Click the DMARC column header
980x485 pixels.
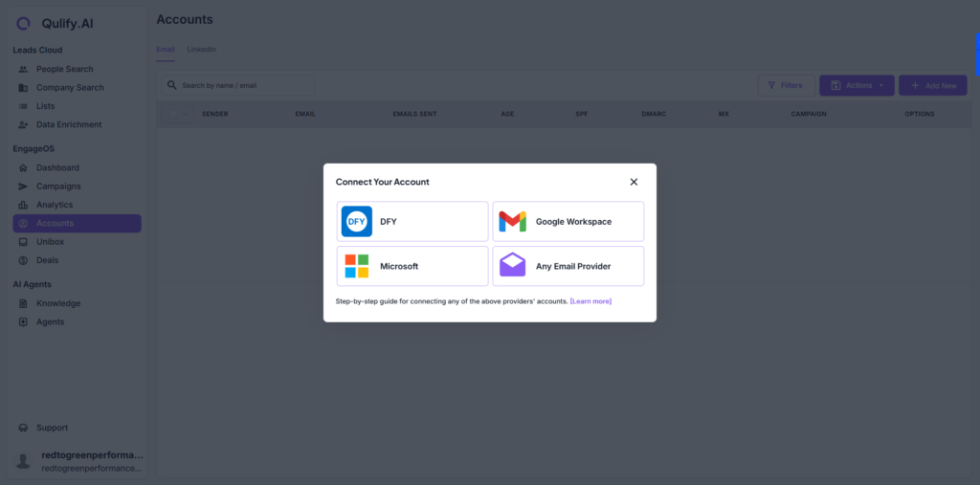tap(653, 115)
